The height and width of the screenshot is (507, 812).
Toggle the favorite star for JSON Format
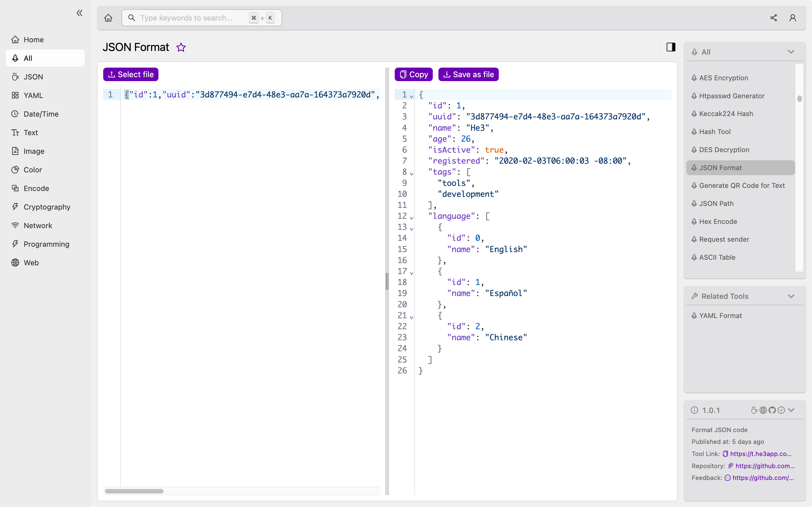pos(181,47)
